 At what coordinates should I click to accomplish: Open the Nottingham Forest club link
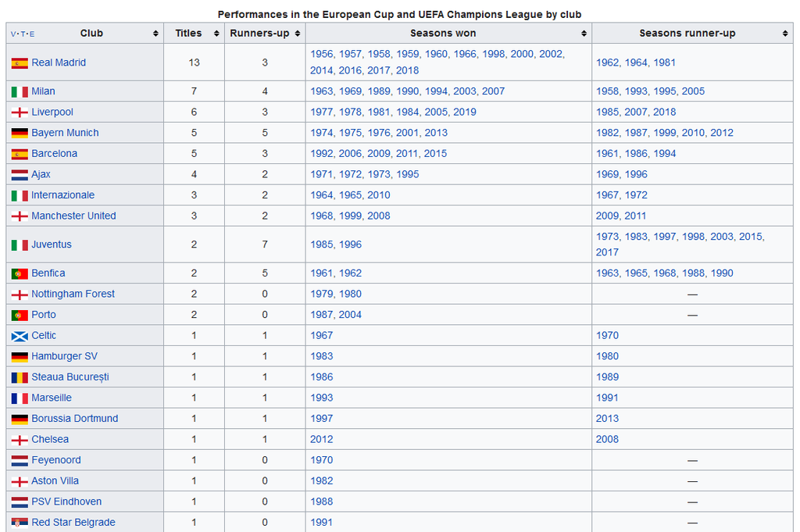[73, 294]
